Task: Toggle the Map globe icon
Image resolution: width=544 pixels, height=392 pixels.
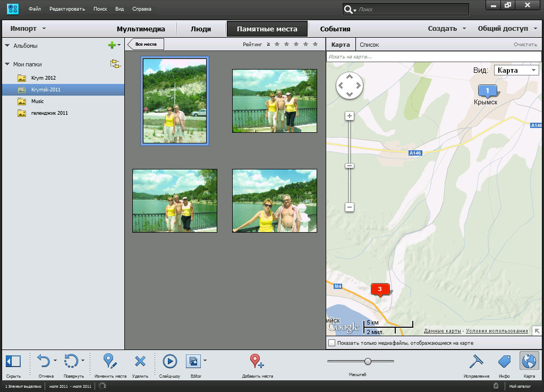Action: point(529,362)
